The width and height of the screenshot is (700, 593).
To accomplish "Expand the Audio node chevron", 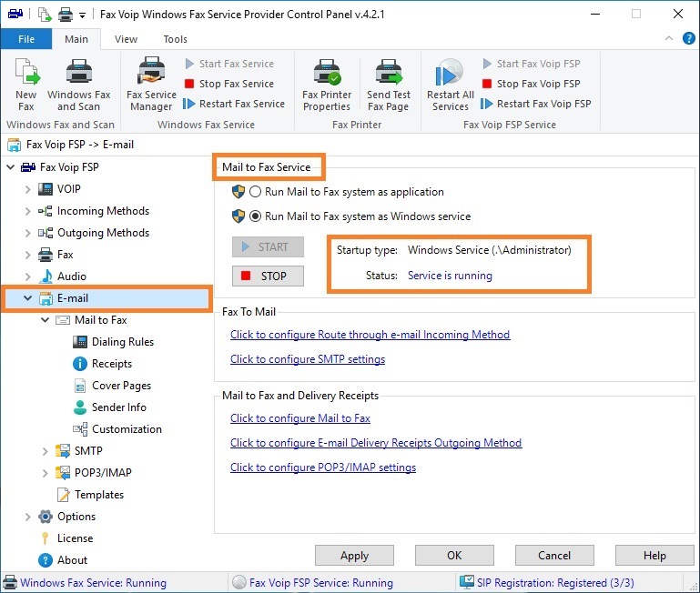I will [x=27, y=276].
